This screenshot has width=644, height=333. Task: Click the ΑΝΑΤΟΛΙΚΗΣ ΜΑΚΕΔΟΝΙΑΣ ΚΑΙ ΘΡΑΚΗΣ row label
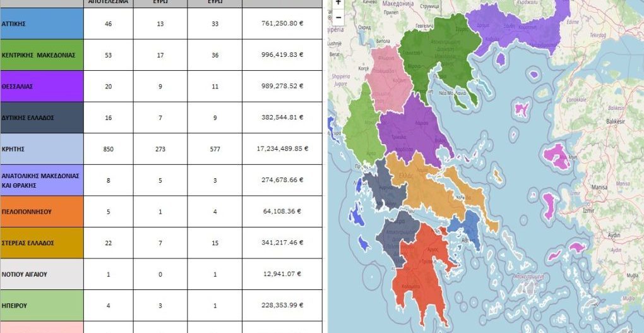[x=42, y=180]
